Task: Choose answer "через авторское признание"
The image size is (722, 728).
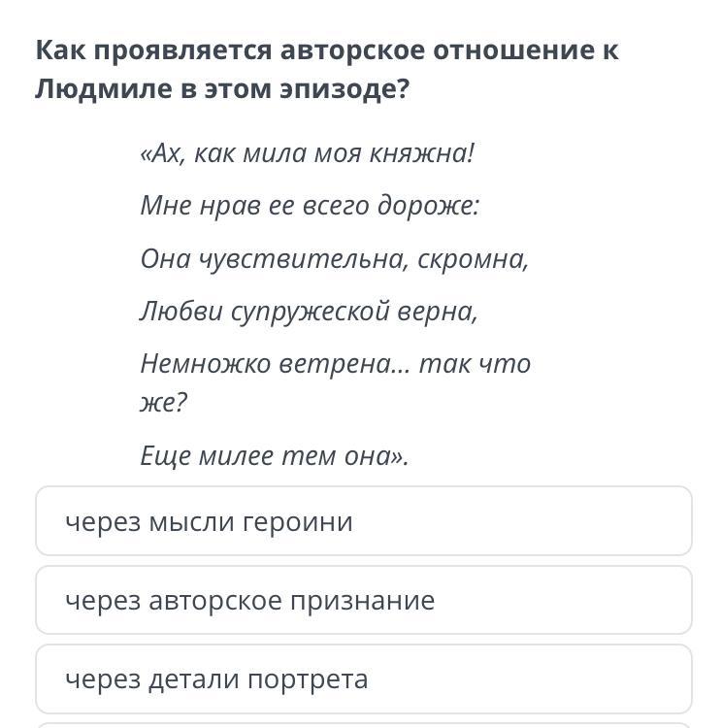Action: (363, 601)
